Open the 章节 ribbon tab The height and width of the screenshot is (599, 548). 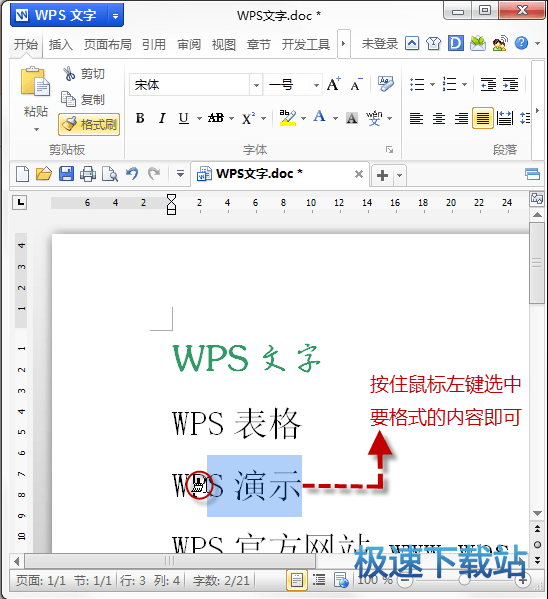point(259,45)
